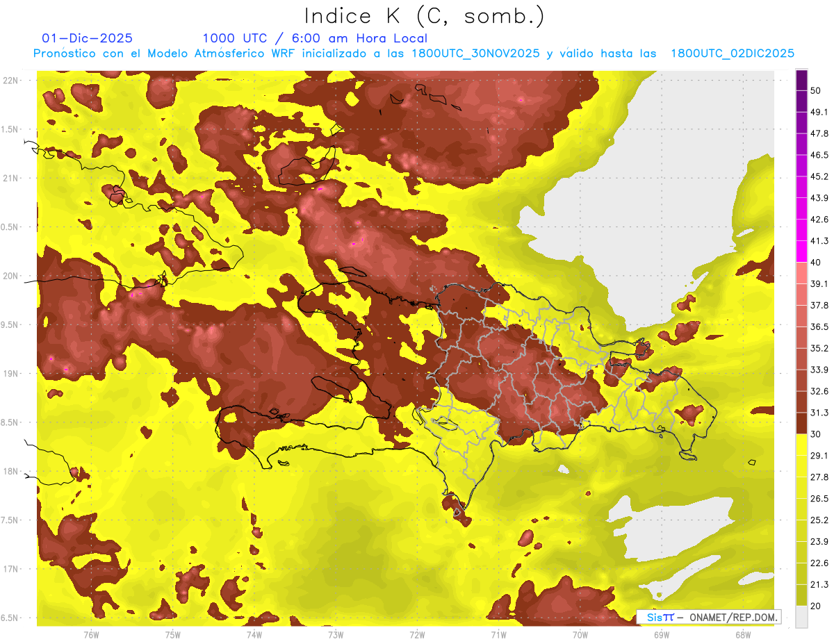Click the "22N" latitude label
834x644 pixels.
pyautogui.click(x=10, y=81)
